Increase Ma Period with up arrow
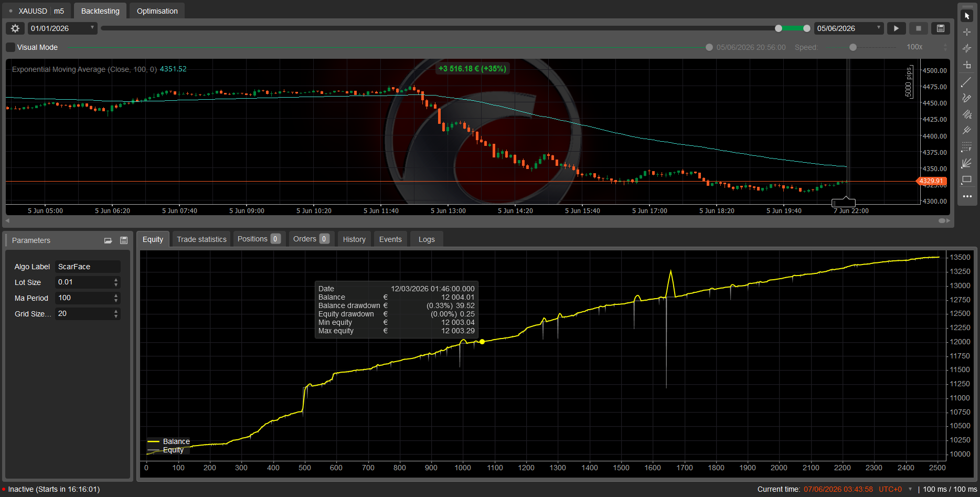980x497 pixels. tap(116, 295)
